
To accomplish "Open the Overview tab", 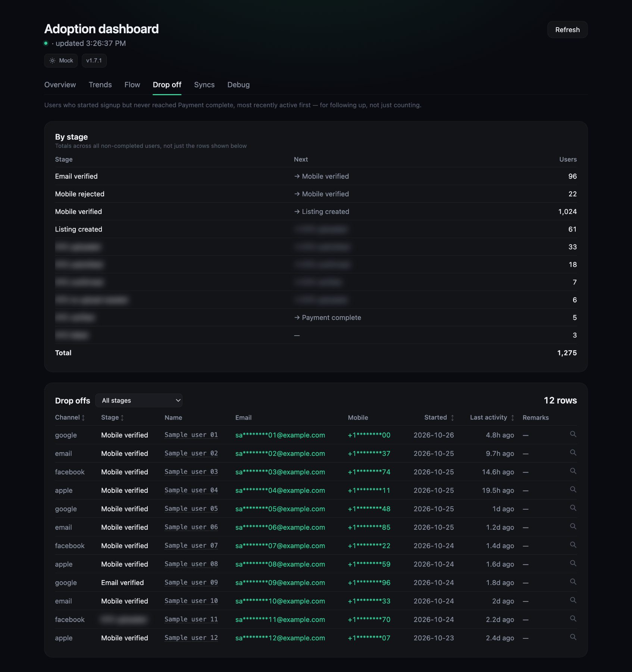I will point(60,85).
